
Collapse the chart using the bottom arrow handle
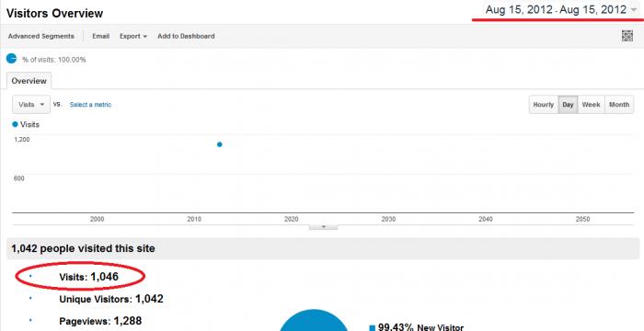point(323,226)
